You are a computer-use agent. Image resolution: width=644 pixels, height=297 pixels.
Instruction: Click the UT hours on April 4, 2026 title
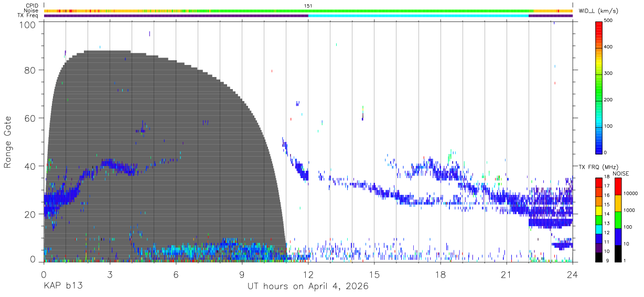[x=308, y=287]
